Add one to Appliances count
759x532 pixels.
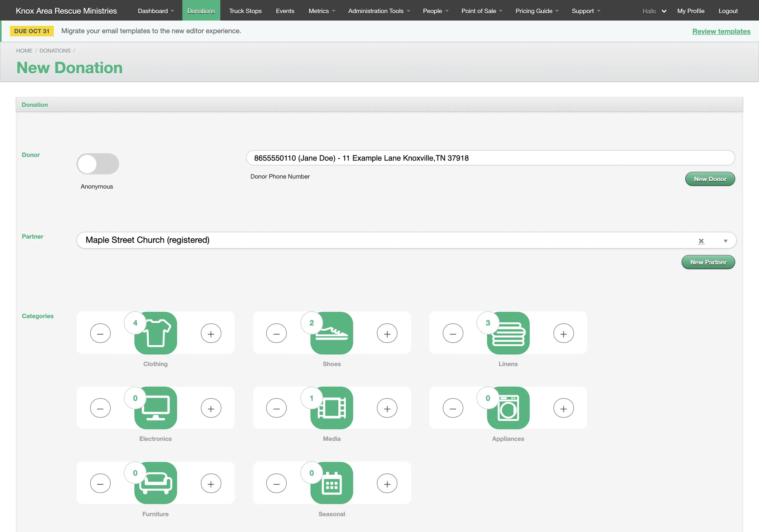tap(564, 408)
